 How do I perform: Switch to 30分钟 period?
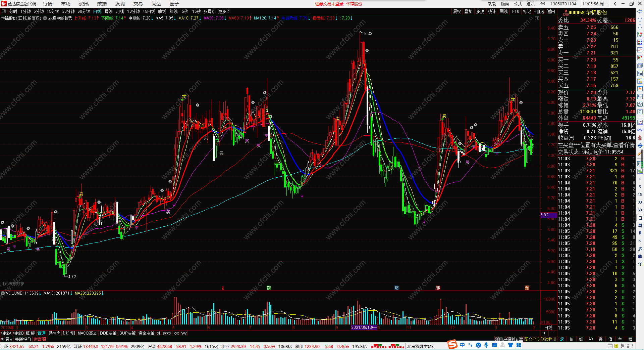(x=68, y=11)
